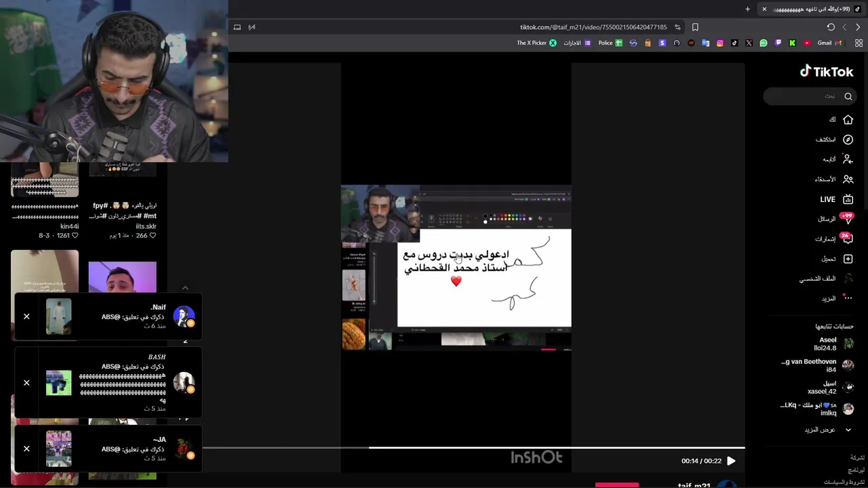Open the BASH notification video thumbnail
Viewport: 868px width, 488px height.
coord(58,383)
